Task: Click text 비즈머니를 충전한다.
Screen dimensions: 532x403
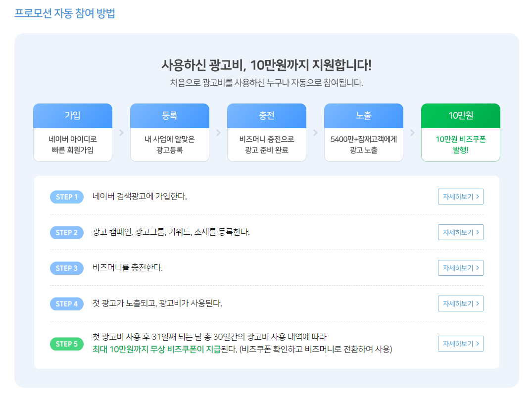Action: (x=128, y=267)
